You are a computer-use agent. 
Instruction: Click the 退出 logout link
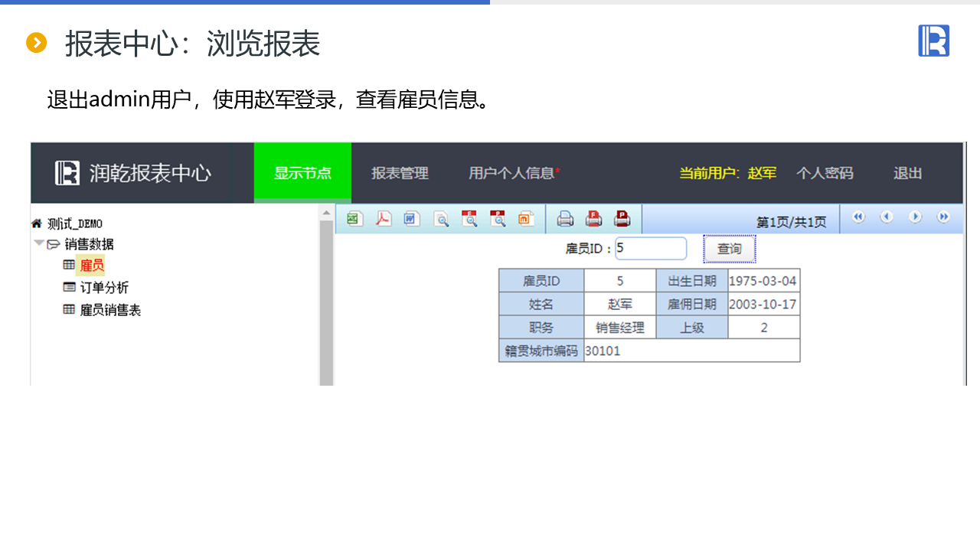(x=907, y=174)
